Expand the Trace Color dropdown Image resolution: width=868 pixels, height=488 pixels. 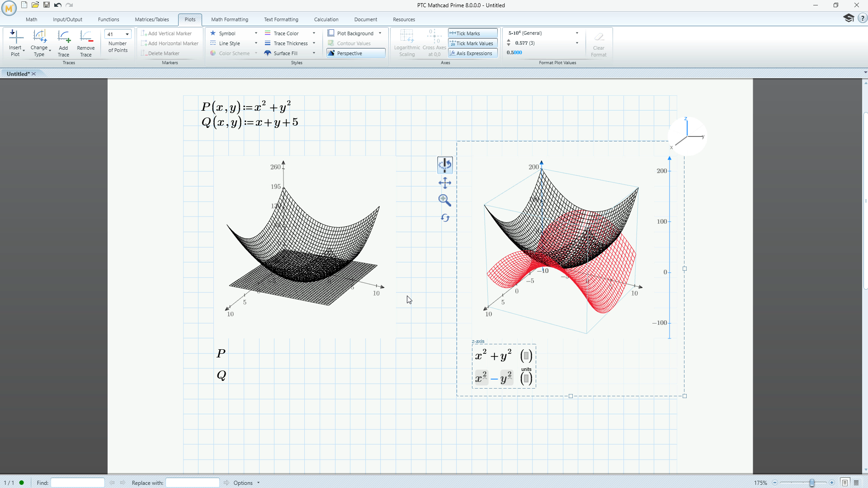click(314, 33)
